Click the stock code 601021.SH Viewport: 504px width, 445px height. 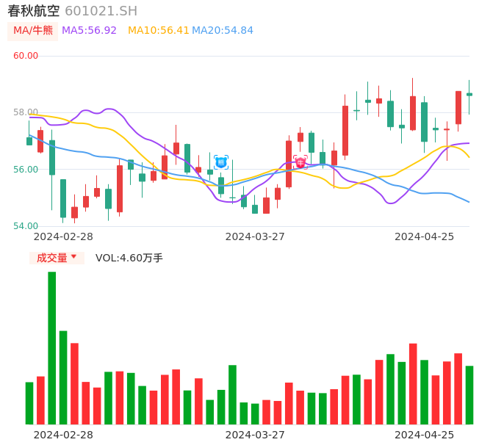101,11
